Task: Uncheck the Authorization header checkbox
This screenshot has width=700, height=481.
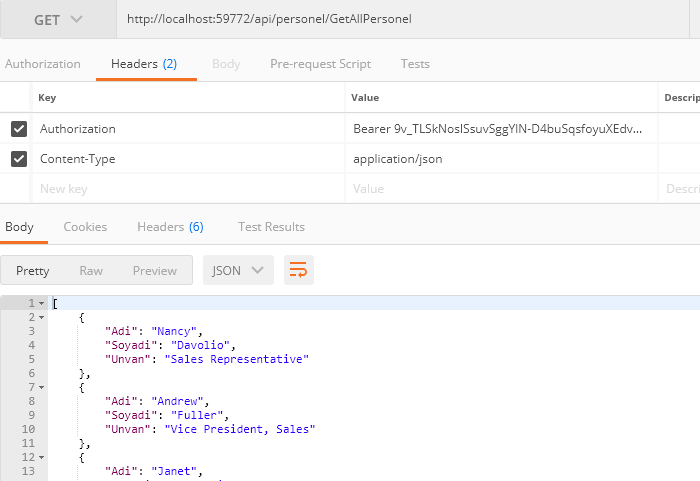Action: point(19,129)
